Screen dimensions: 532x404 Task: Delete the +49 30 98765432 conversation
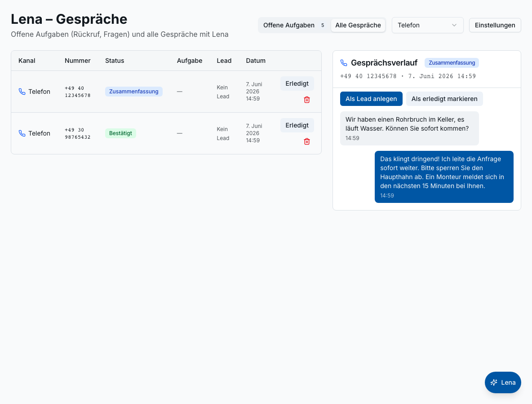point(307,141)
